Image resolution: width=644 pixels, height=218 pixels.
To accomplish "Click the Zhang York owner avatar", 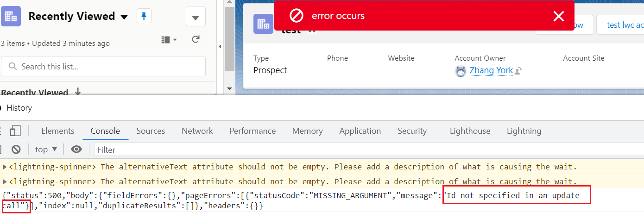I will [x=461, y=71].
